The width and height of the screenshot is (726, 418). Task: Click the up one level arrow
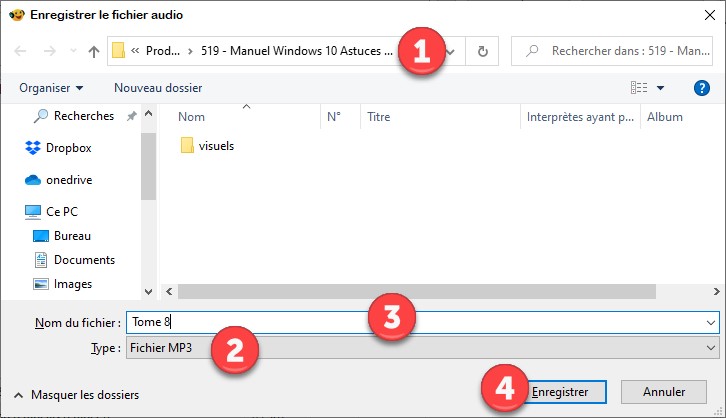point(94,50)
